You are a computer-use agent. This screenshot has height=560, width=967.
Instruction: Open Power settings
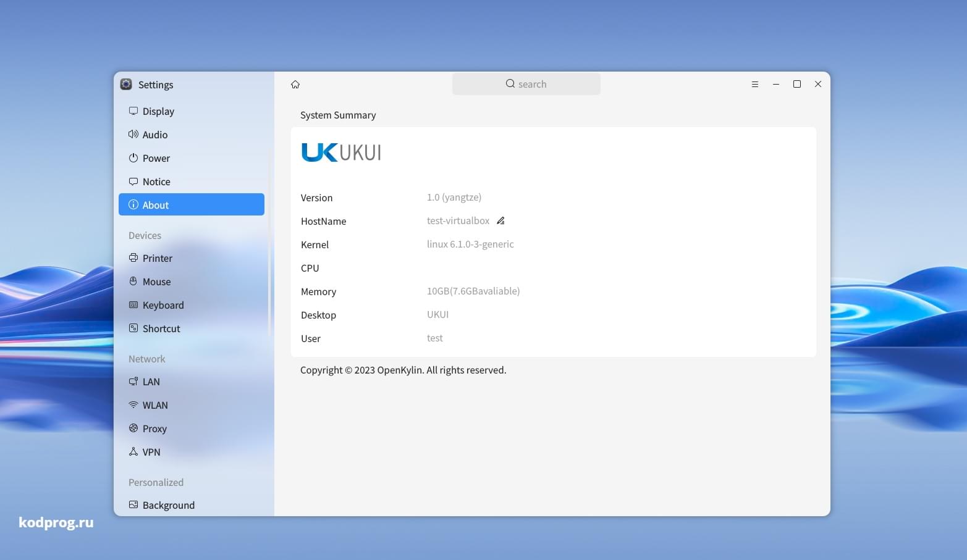coord(192,158)
